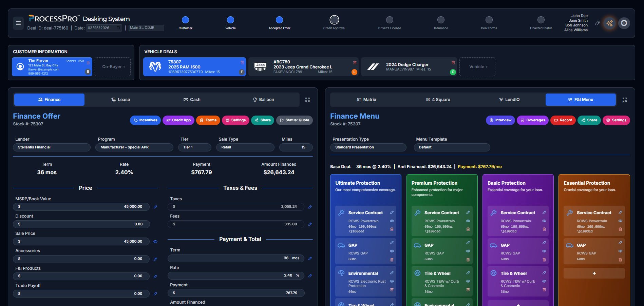Click the Interview button
Screen dimensions: 644x306
click(x=500, y=120)
